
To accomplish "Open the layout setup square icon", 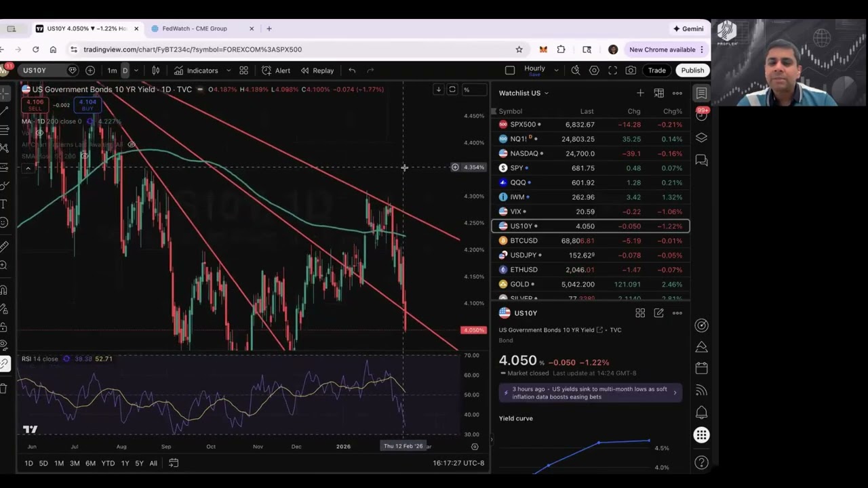I will coord(510,70).
